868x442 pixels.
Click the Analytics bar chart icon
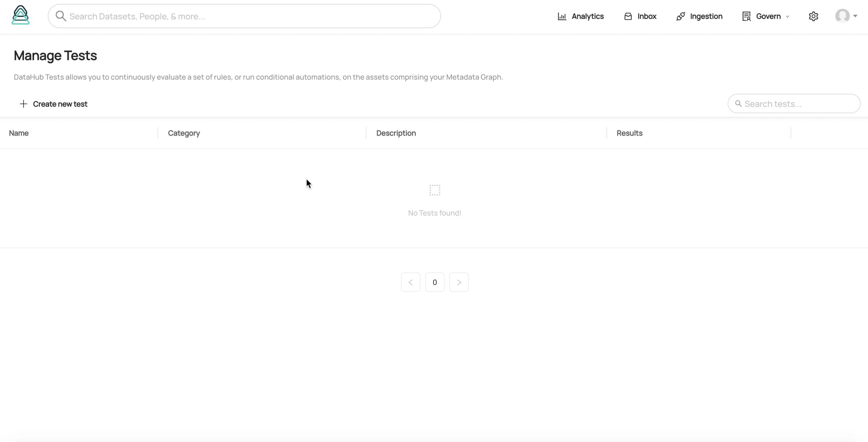tap(562, 16)
